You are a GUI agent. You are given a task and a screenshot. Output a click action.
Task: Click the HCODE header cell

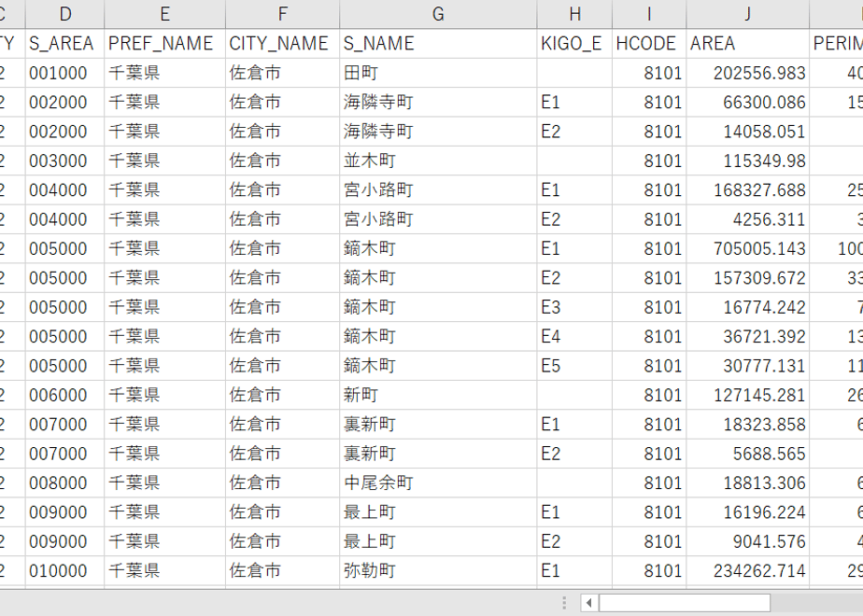point(649,44)
